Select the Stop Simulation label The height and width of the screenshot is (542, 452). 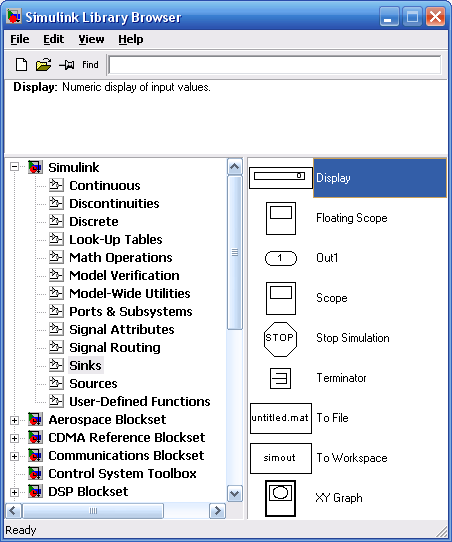pos(352,338)
